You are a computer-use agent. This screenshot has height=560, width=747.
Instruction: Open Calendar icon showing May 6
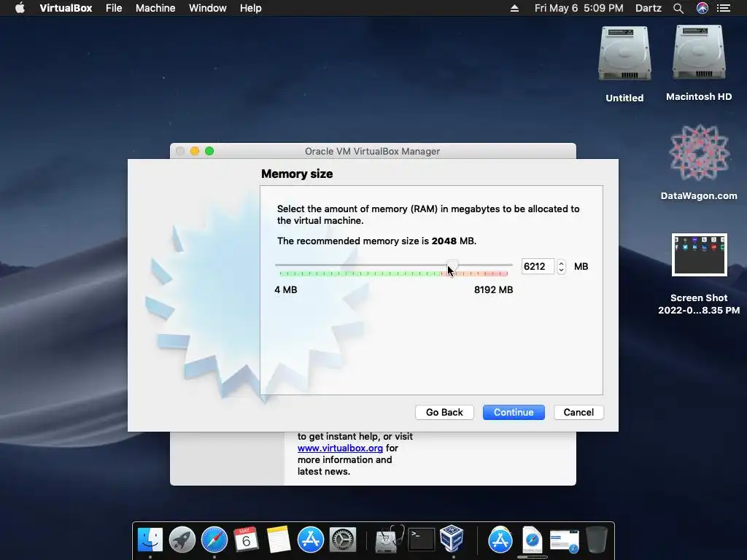point(247,540)
